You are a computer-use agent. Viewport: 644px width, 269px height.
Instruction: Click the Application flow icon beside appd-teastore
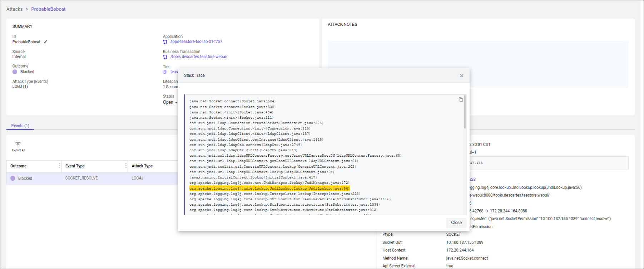165,42
